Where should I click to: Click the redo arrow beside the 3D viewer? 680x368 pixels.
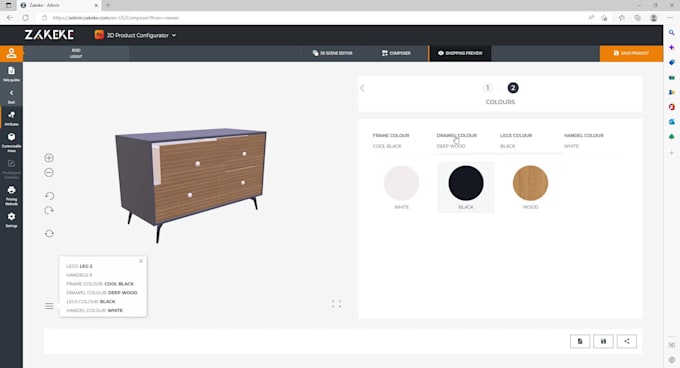tap(49, 211)
